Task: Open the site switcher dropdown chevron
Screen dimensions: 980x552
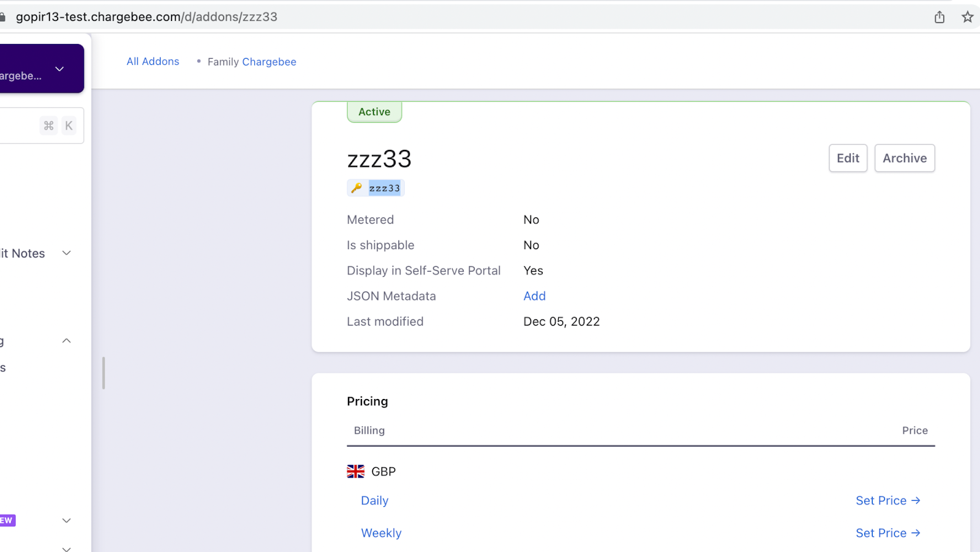Action: click(59, 69)
